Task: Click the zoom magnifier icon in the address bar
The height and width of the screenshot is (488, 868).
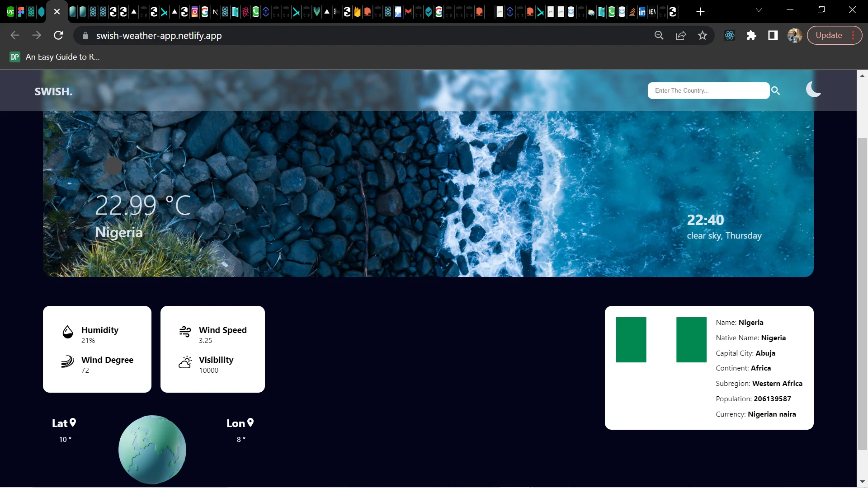Action: pyautogui.click(x=659, y=35)
